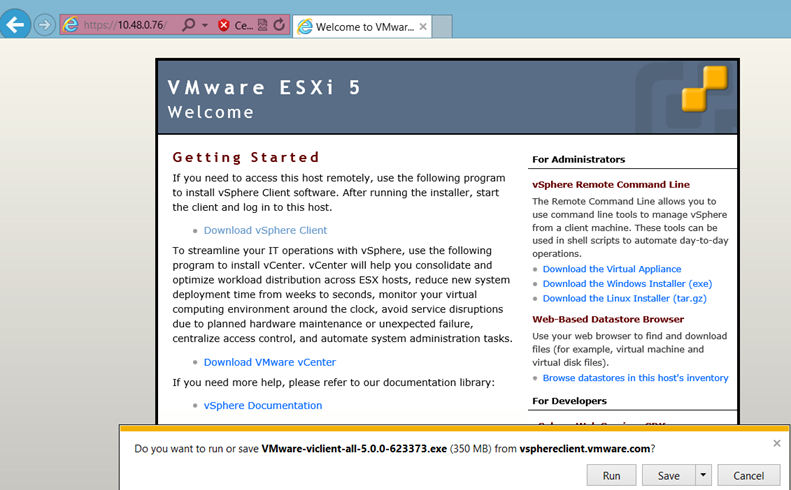
Task: Click the 10.48.0.76 address field
Action: point(125,25)
